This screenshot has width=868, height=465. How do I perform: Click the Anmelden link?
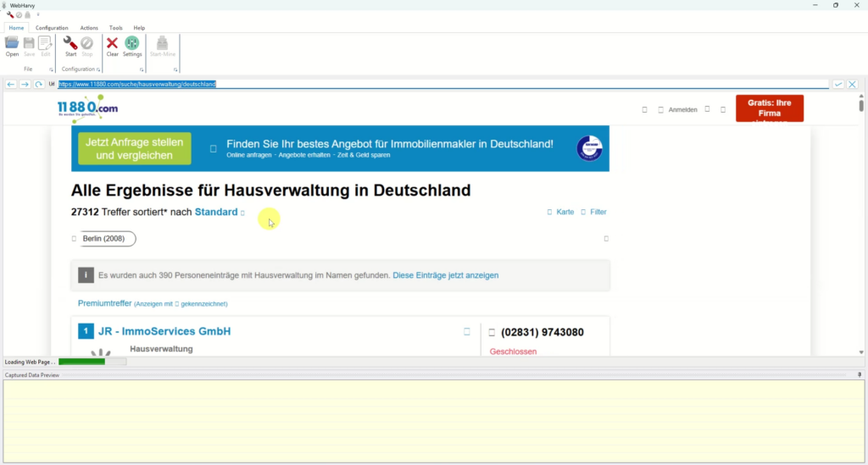point(682,109)
